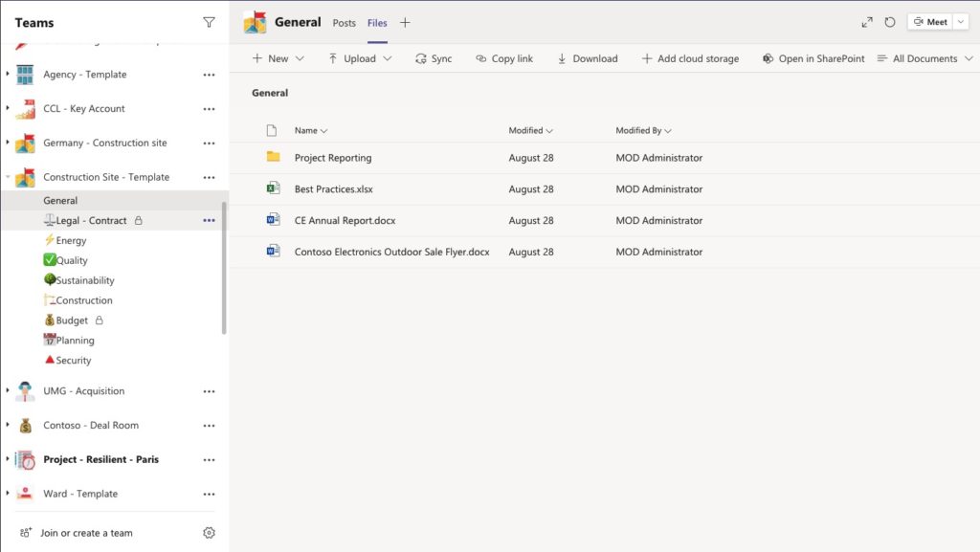Click the Project - Resilient - Paris team avatar
Viewport: 980px width, 552px height.
[x=25, y=459]
